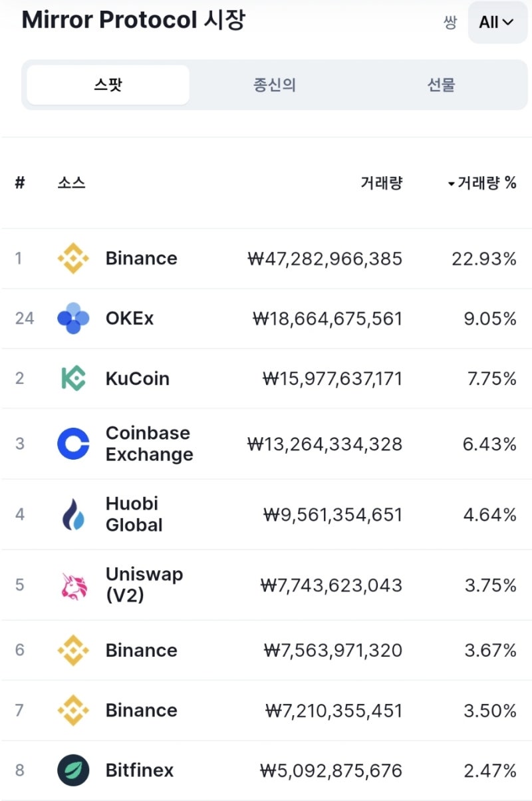
Task: Click the Uniswap unicorn logo
Action: coord(73,585)
